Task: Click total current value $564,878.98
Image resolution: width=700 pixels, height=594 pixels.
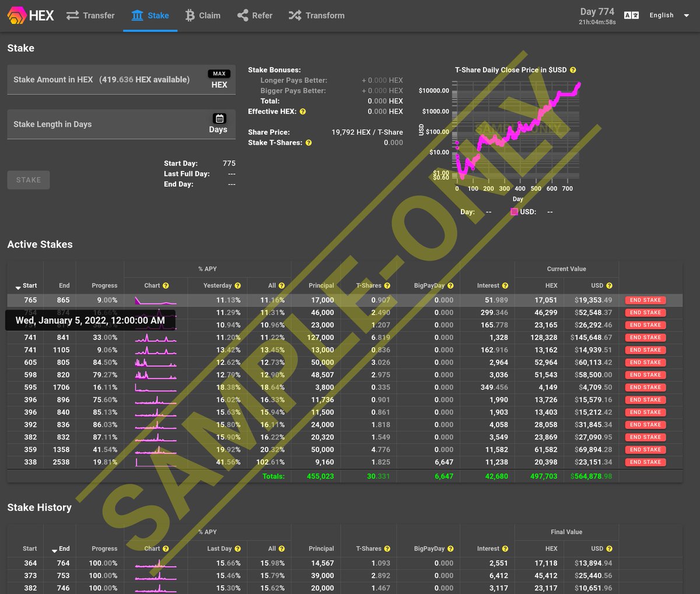Action: pyautogui.click(x=591, y=477)
